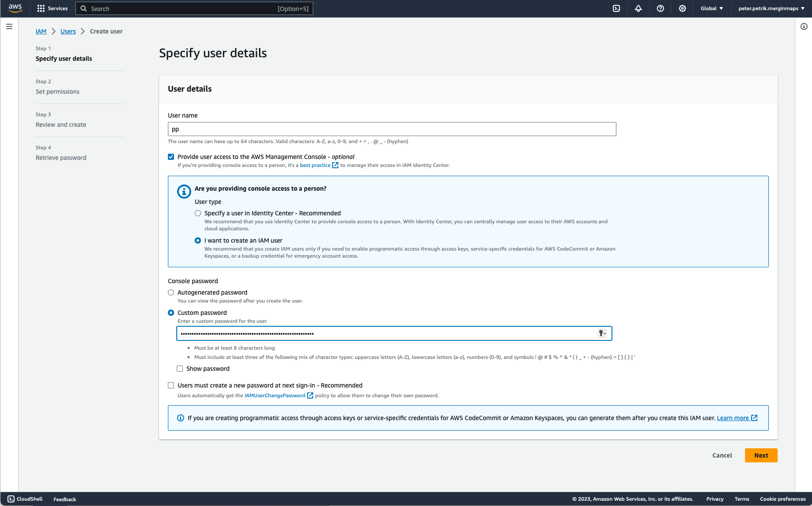Open the notifications bell
This screenshot has height=506, width=812.
coord(638,8)
